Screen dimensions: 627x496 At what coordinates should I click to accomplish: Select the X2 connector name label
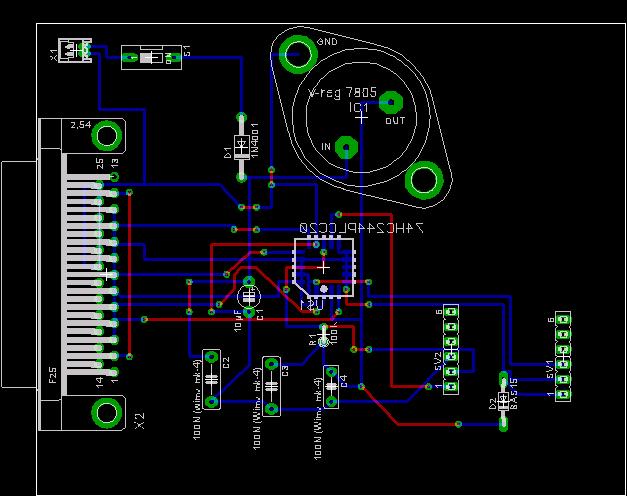140,421
